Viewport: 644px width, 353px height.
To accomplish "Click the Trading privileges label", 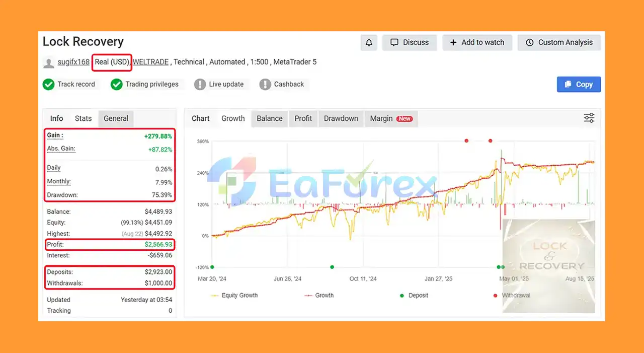I will [152, 84].
